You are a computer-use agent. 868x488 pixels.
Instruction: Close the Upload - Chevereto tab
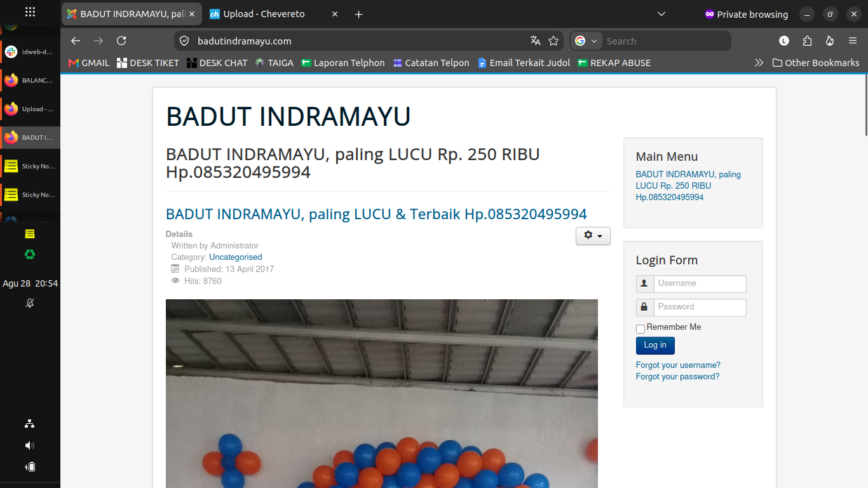coord(335,14)
